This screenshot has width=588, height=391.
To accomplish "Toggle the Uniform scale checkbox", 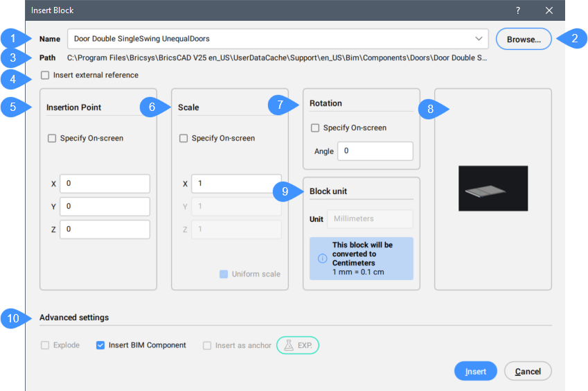I will tap(224, 274).
